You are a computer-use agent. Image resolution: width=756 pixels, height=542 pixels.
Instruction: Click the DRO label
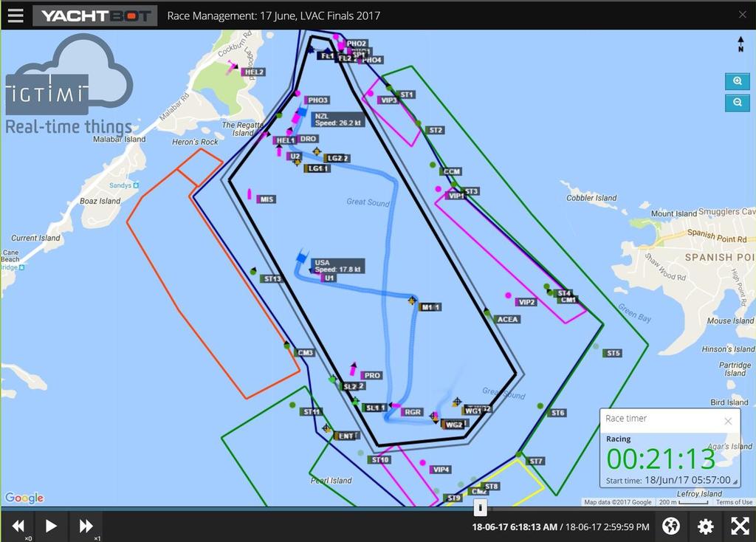pos(308,139)
